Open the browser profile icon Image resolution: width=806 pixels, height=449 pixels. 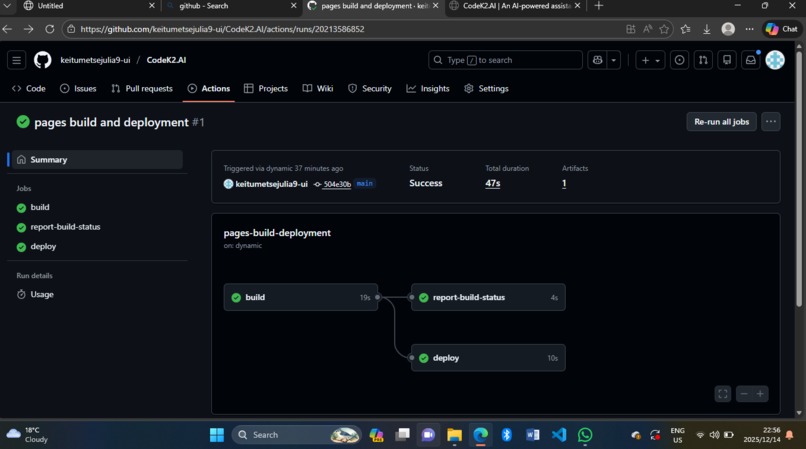point(728,29)
